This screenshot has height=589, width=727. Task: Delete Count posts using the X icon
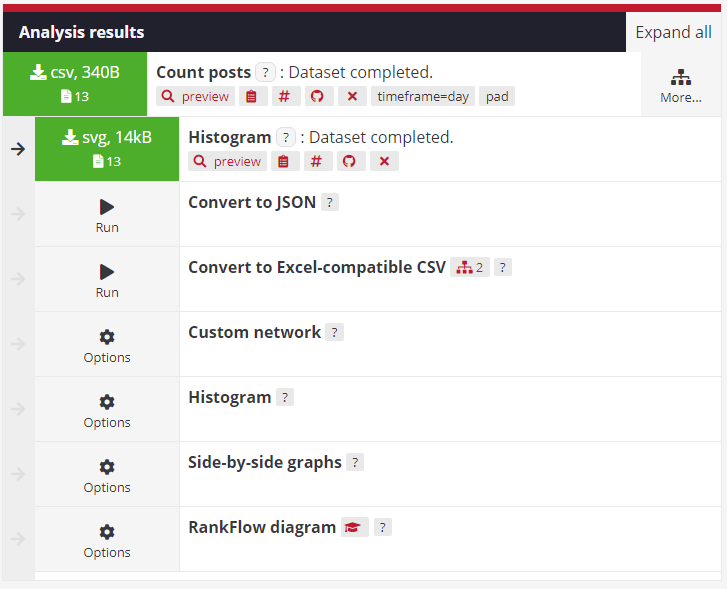point(351,96)
